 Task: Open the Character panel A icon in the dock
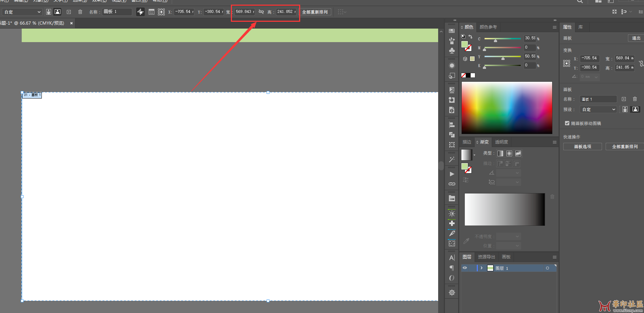(452, 258)
